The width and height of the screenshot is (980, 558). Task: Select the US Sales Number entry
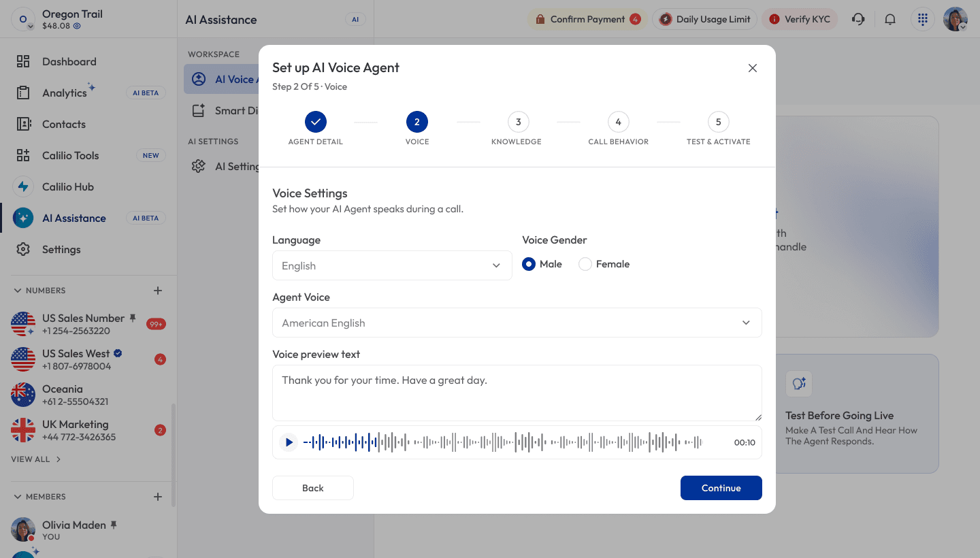(x=88, y=324)
